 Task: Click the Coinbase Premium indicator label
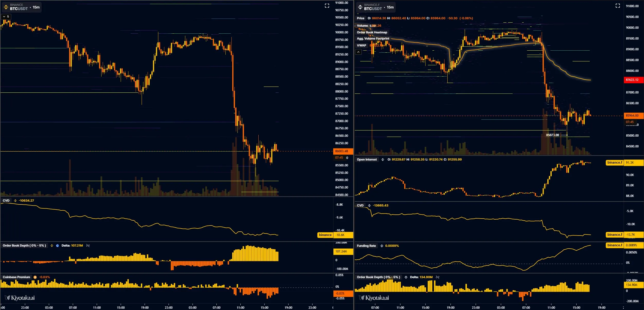coord(16,277)
